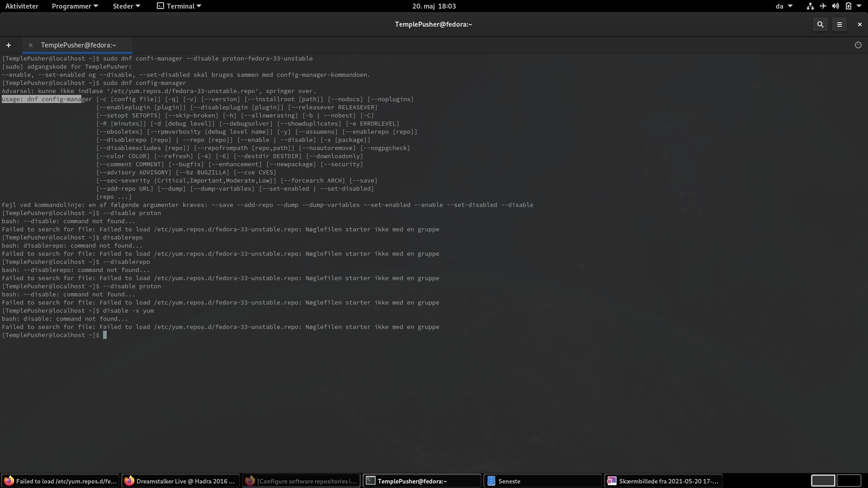The image size is (868, 488).
Task: Click the volume speaker icon
Action: (835, 6)
